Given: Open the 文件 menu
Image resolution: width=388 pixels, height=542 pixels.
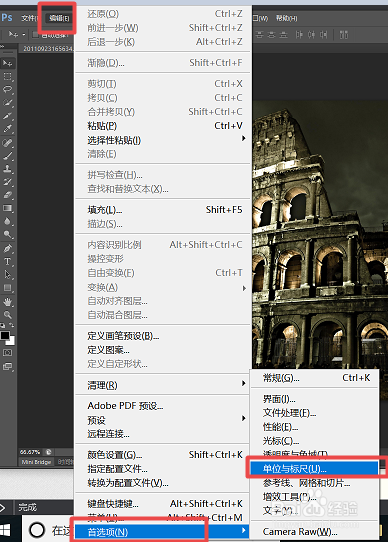Looking at the screenshot, I should [x=29, y=18].
